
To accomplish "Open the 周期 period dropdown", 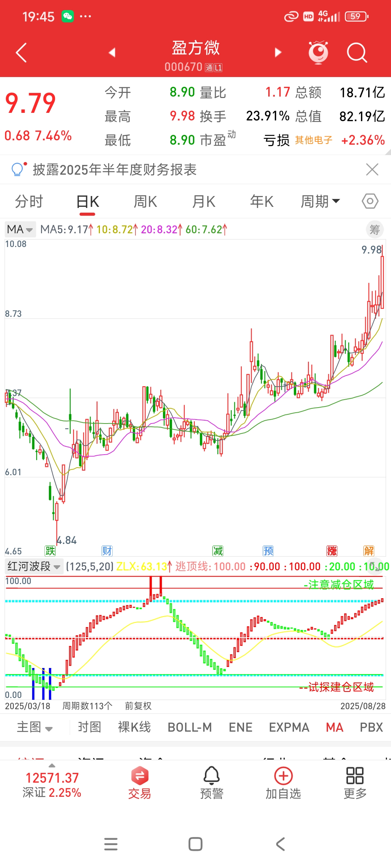I will (x=320, y=201).
